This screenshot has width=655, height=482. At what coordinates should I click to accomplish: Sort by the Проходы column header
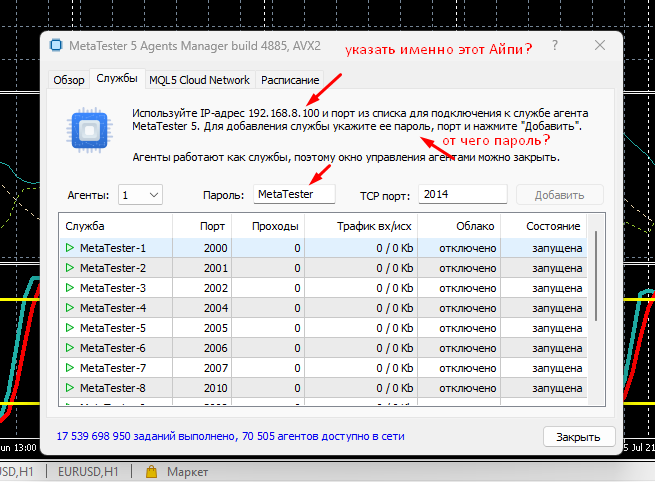[x=268, y=226]
